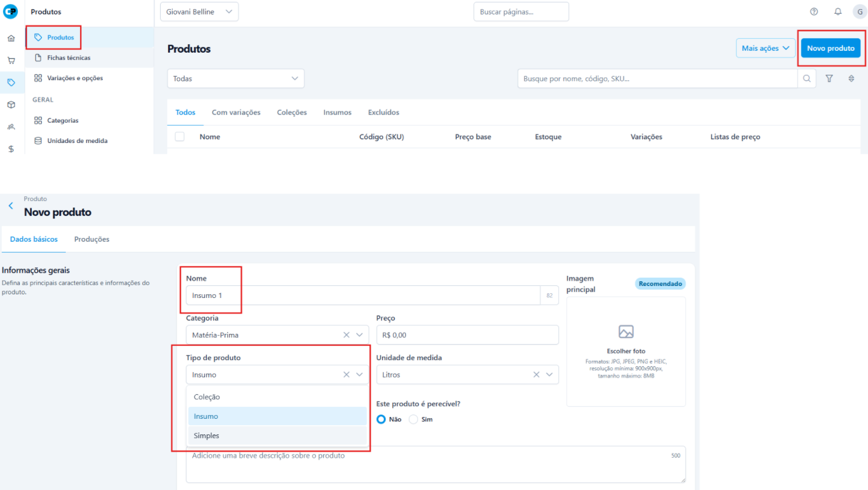Click the box inventory icon in sidebar
868x490 pixels.
(x=11, y=105)
